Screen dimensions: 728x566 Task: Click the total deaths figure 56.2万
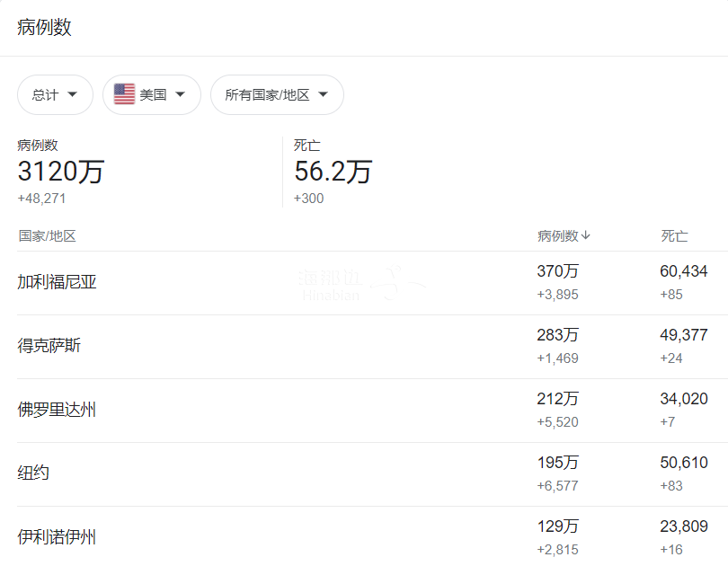(x=333, y=171)
